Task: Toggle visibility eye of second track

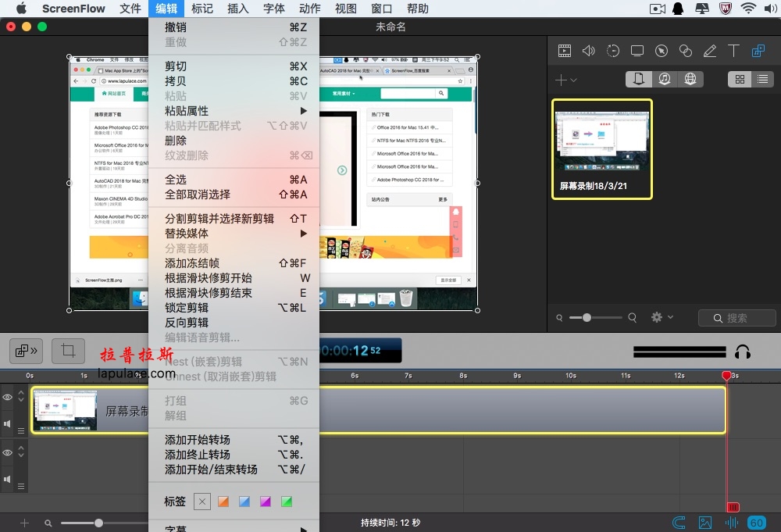Action: [8, 452]
